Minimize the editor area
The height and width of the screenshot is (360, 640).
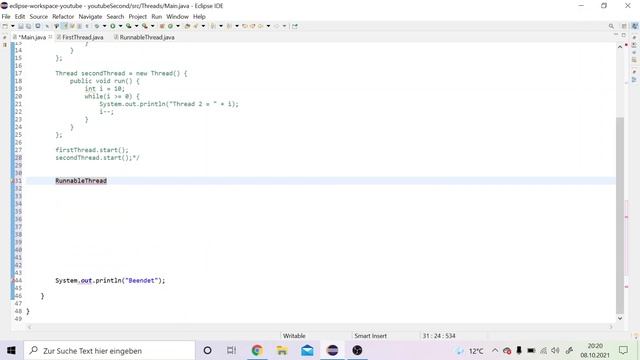(616, 35)
